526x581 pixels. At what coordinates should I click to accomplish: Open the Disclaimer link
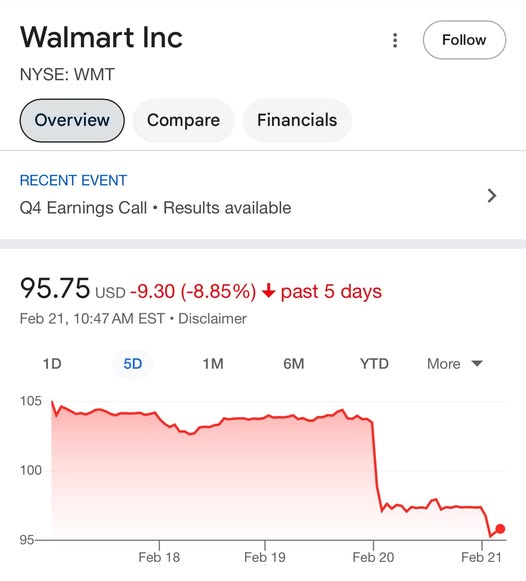[x=212, y=319]
